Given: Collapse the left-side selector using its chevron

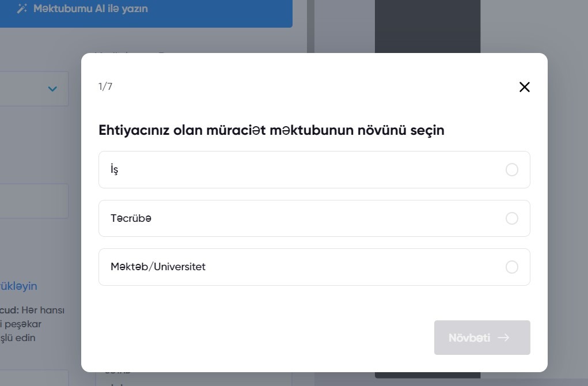Looking at the screenshot, I should click(52, 89).
